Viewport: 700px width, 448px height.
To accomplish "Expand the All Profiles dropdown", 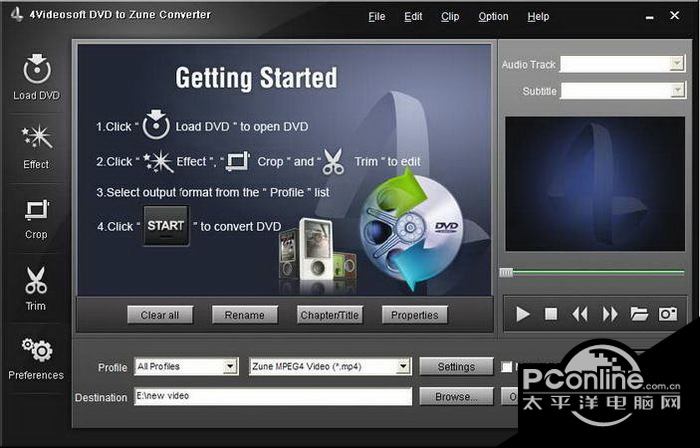I will 230,367.
